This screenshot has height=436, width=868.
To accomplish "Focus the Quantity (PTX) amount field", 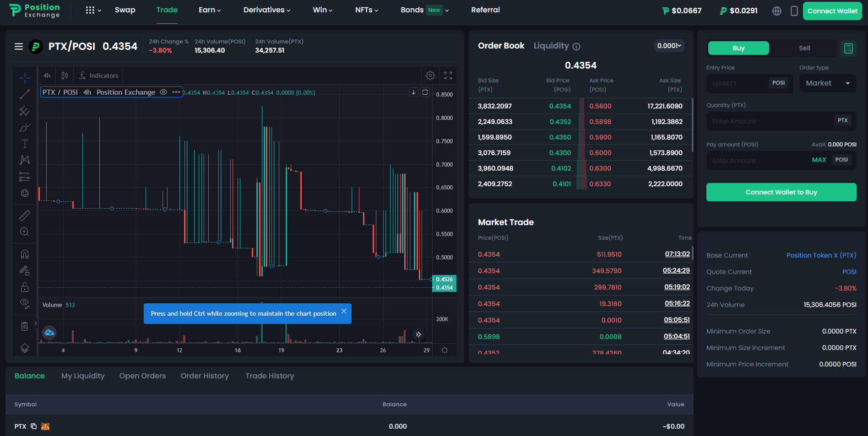I will [x=781, y=121].
